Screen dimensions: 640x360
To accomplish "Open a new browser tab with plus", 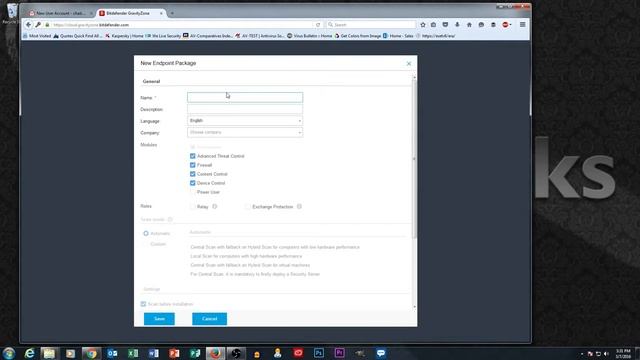I will pyautogui.click(x=172, y=13).
